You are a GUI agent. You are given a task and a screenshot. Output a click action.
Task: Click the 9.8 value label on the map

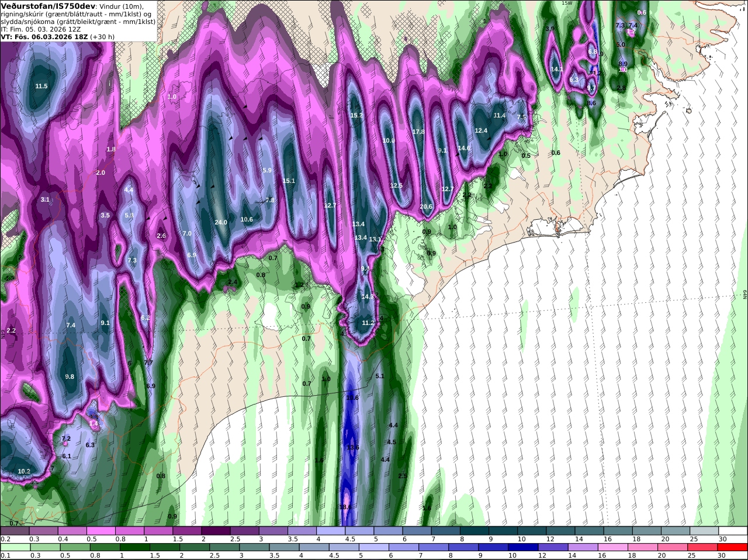point(70,376)
